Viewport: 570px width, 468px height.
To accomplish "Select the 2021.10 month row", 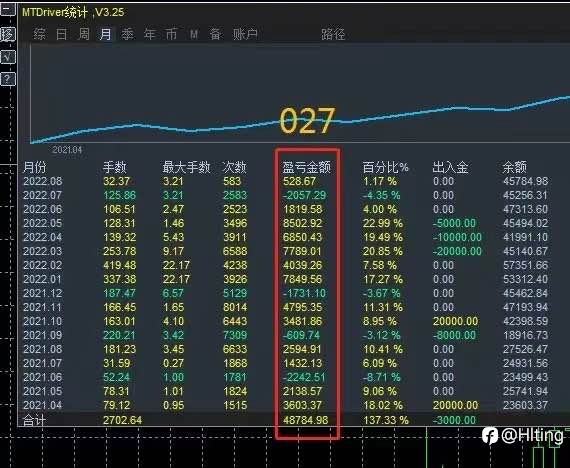I will click(x=286, y=321).
